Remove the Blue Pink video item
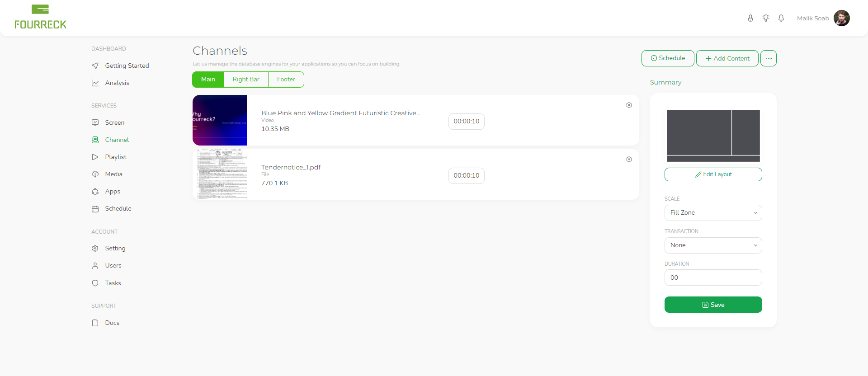Screen dimensions: 868x376 [x=629, y=105]
